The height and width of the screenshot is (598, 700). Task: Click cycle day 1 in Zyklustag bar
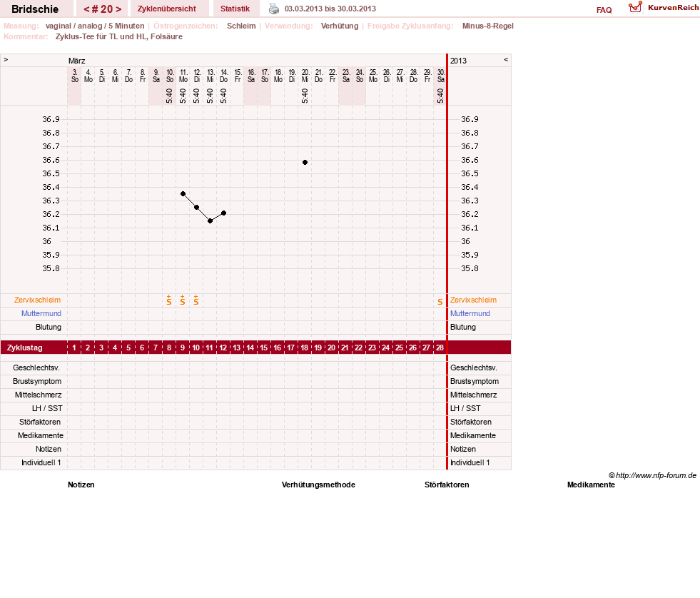click(x=74, y=348)
